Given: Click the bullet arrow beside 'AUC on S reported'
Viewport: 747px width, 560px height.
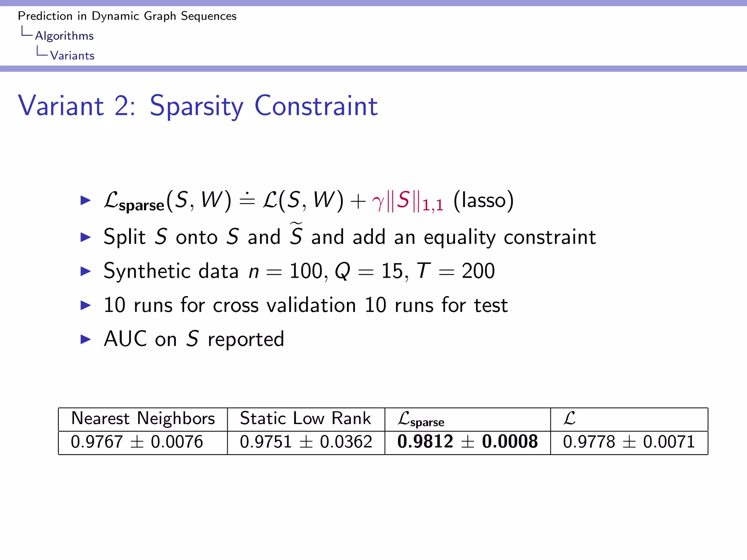Looking at the screenshot, I should click(x=85, y=339).
